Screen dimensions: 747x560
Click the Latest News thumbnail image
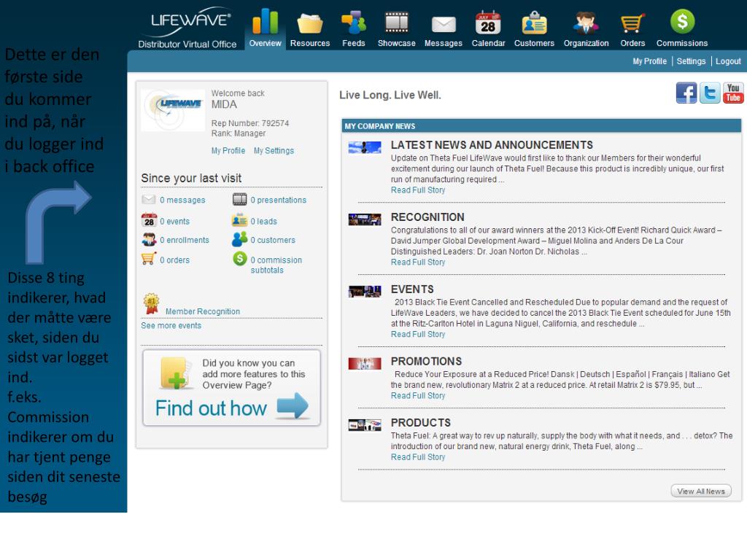click(x=365, y=147)
